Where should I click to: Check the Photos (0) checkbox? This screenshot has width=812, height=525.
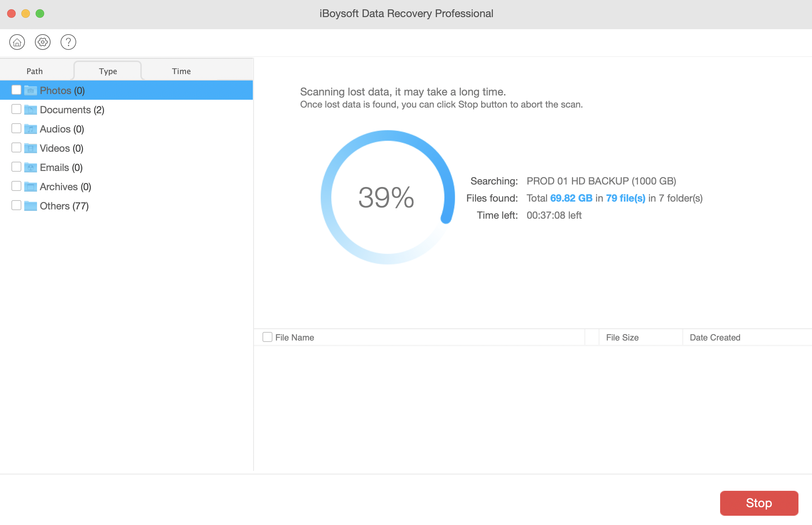point(16,90)
